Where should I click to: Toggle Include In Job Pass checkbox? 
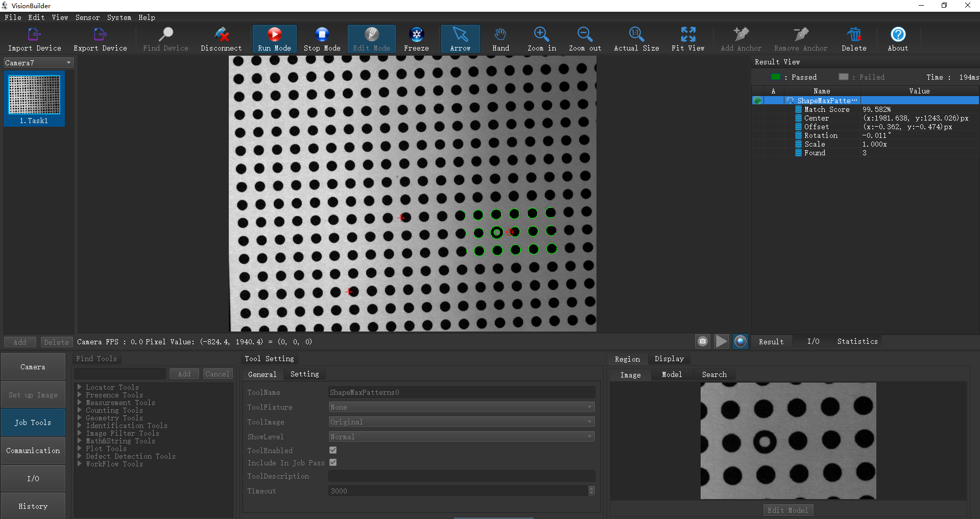click(x=333, y=462)
